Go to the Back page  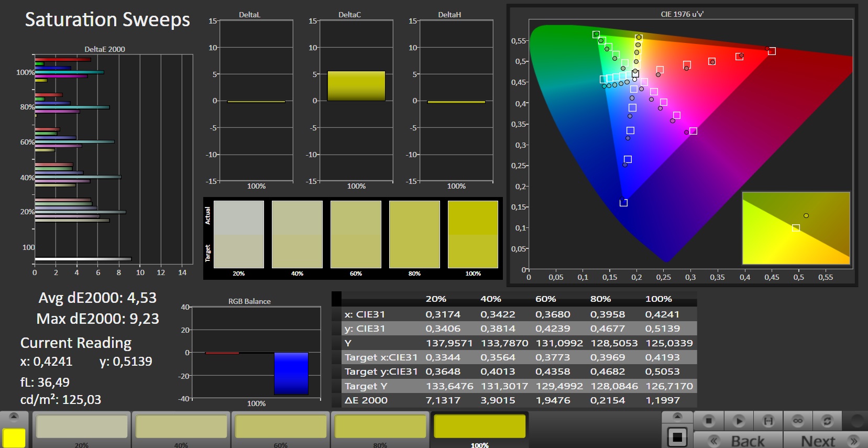(738, 441)
